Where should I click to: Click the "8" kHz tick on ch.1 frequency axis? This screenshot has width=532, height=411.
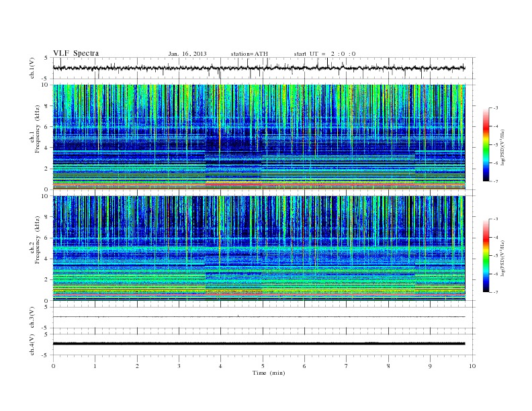click(46, 106)
